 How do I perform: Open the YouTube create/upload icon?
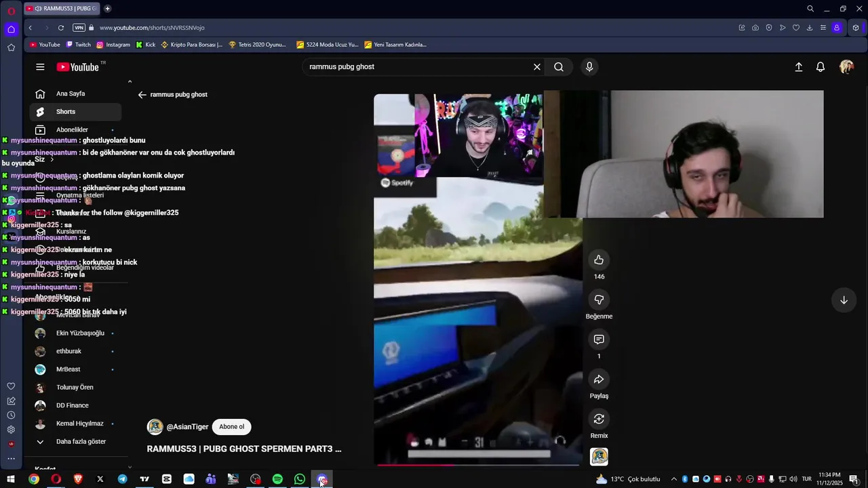(799, 67)
